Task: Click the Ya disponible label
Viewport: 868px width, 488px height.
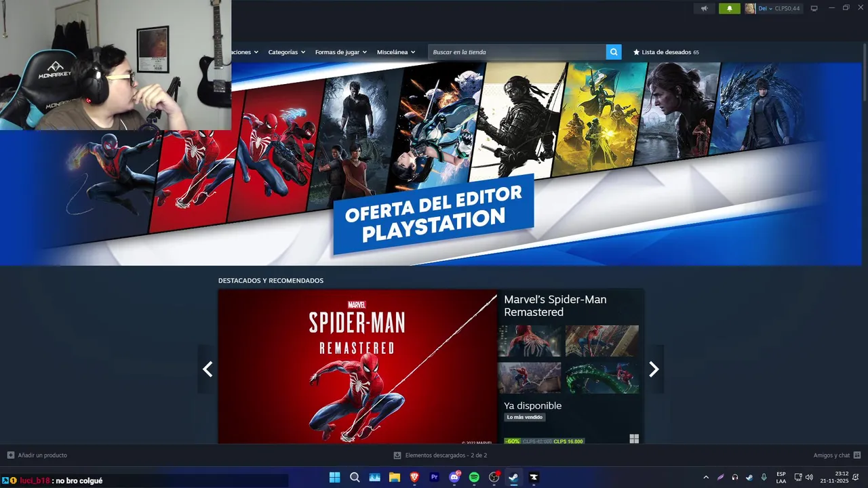Action: click(532, 405)
